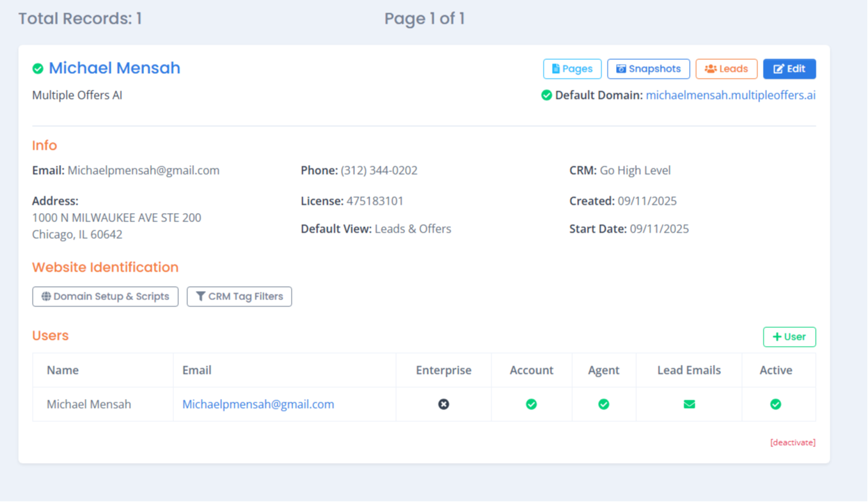The height and width of the screenshot is (502, 868).
Task: Toggle the Account status indicator
Action: click(x=531, y=404)
